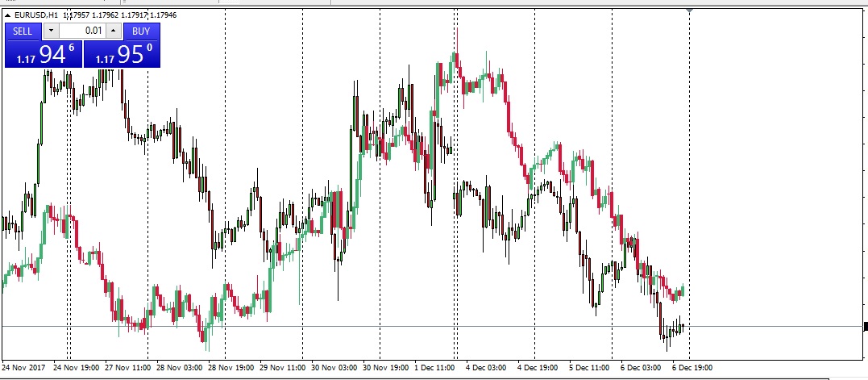Click the current price marker on price scale
Image resolution: width=868 pixels, height=380 pixels.
865,326
